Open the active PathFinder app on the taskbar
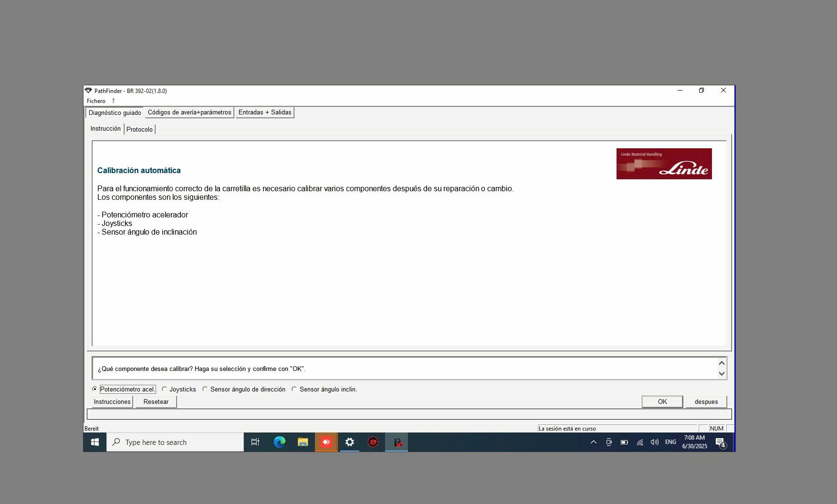The width and height of the screenshot is (837, 504). click(x=396, y=442)
